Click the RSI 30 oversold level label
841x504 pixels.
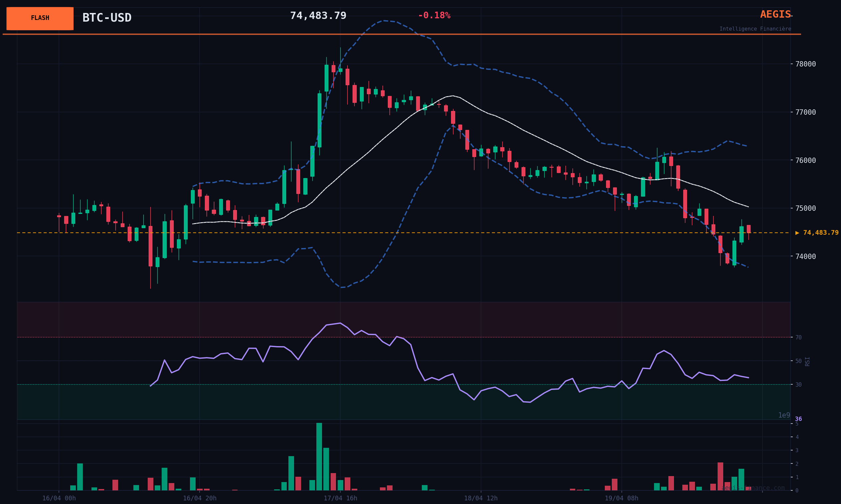point(798,385)
